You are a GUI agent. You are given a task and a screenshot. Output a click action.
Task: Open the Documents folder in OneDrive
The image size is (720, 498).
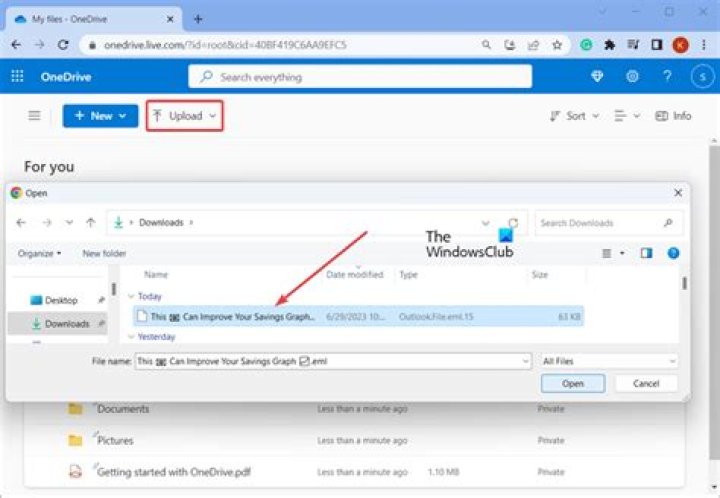(x=123, y=409)
